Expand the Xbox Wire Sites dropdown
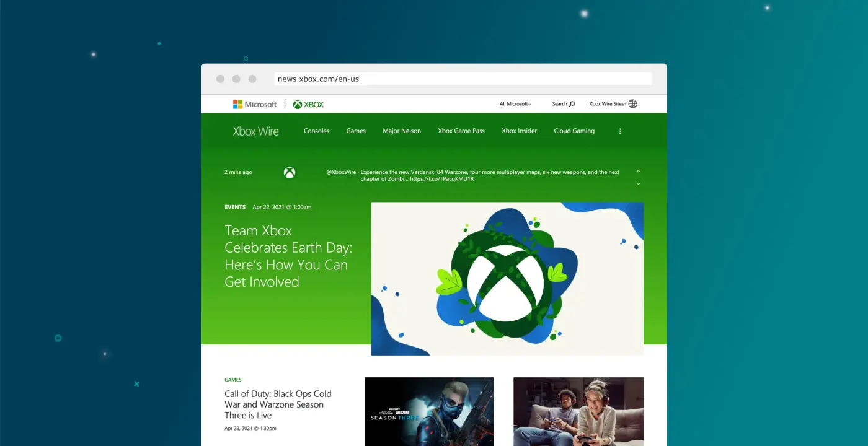Image resolution: width=868 pixels, height=446 pixels. coord(607,104)
